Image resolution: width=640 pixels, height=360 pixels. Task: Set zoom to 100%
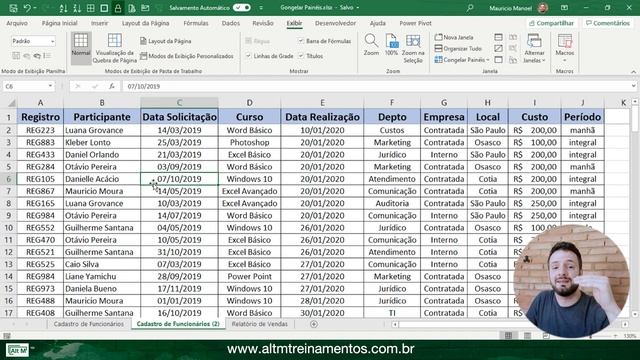point(391,45)
